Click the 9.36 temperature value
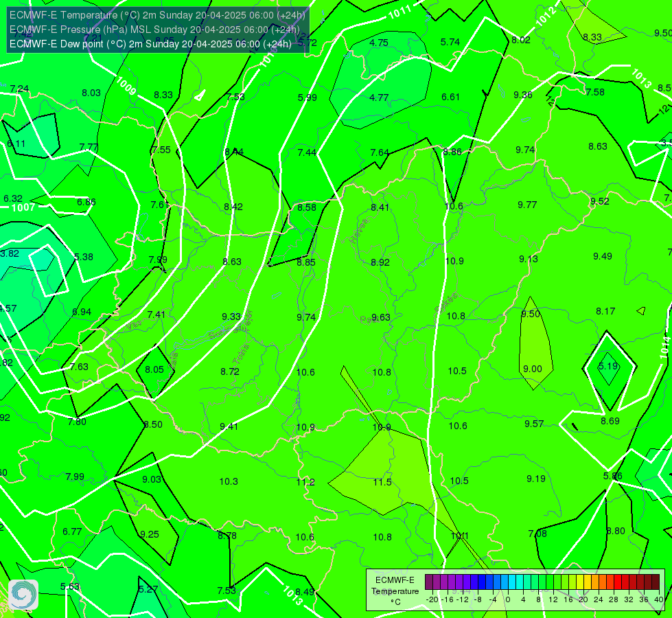The height and width of the screenshot is (618, 672). point(523,95)
